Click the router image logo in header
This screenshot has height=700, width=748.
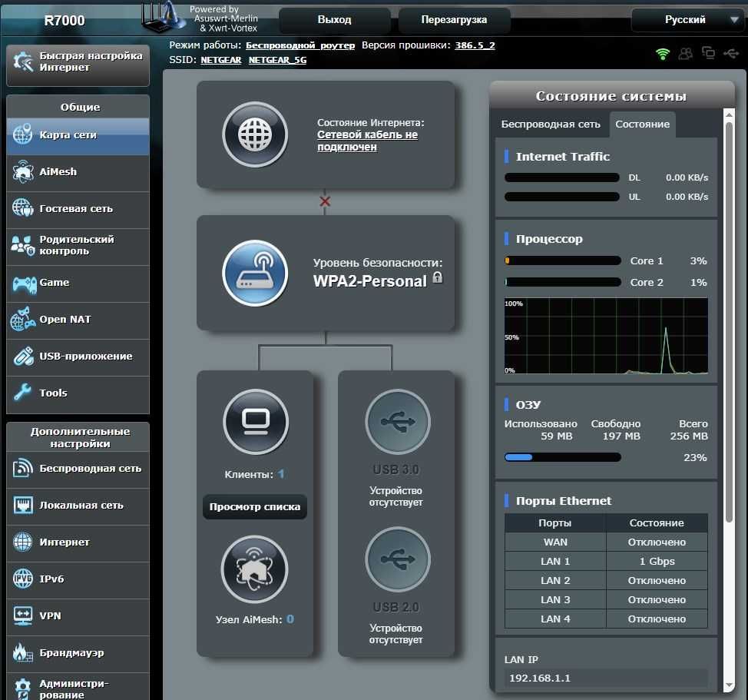tap(164, 17)
